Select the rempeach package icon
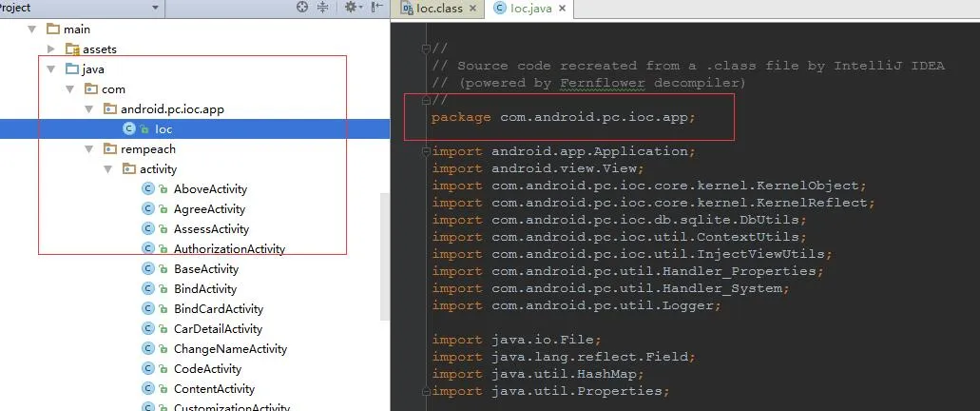 coord(110,148)
